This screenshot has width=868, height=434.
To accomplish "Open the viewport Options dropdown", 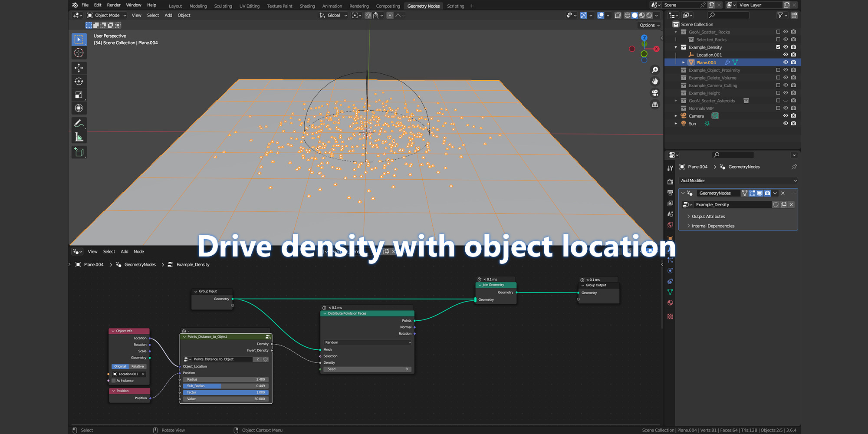I will (649, 25).
